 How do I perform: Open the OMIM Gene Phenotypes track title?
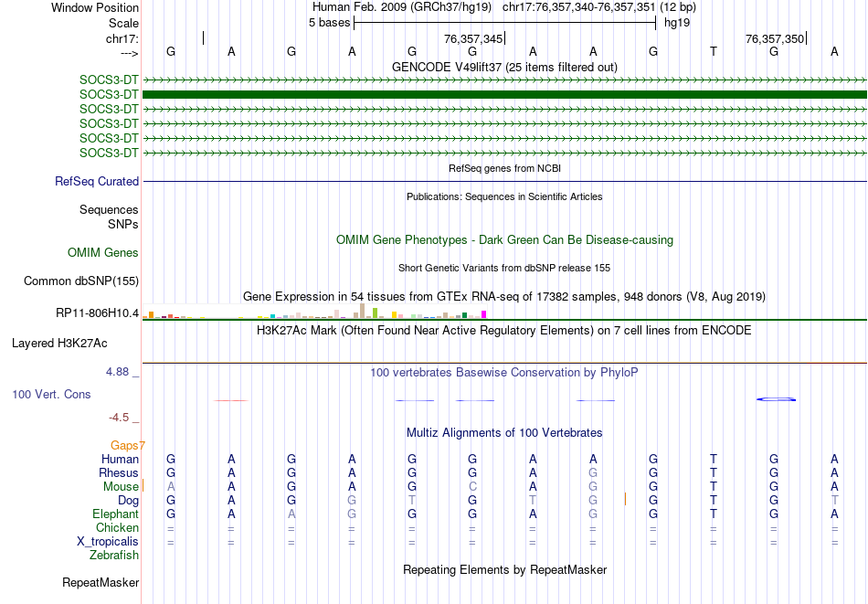(504, 239)
